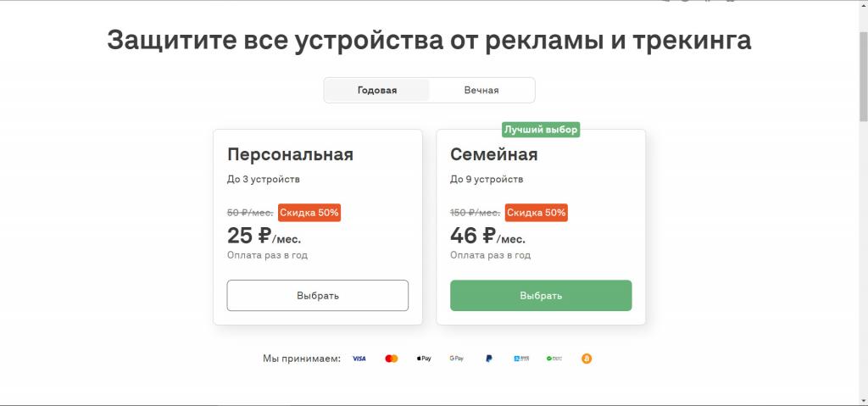Click the Visa payment icon
The width and height of the screenshot is (868, 406).
(359, 359)
